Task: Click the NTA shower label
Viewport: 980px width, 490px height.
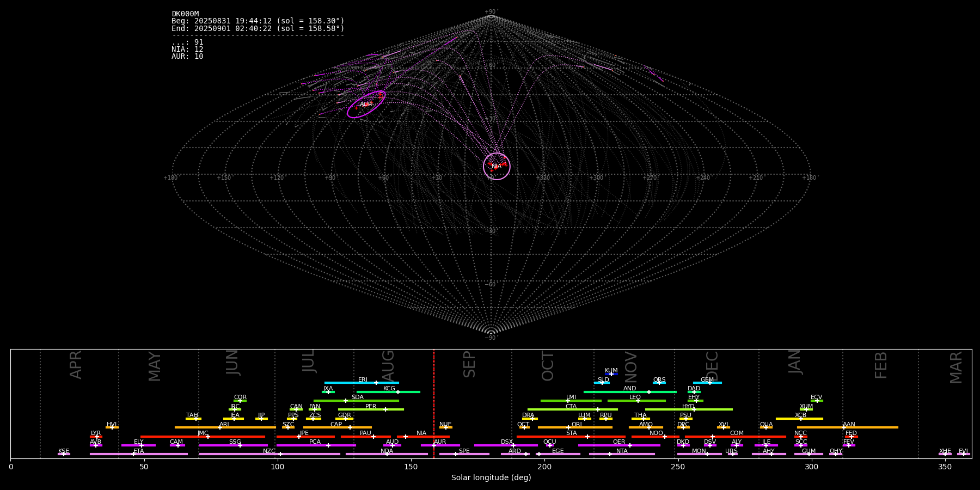Action: point(622,451)
